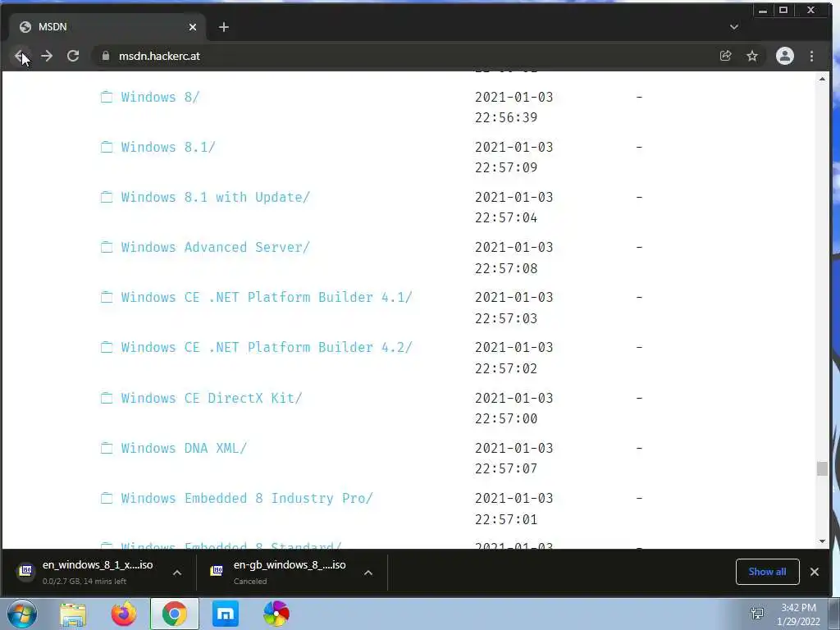The image size is (840, 630).
Task: Click the network icon in system tray
Action: [757, 614]
